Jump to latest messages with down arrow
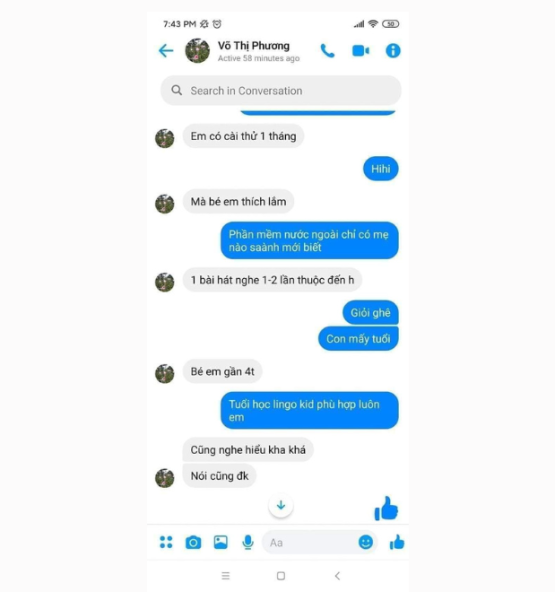The width and height of the screenshot is (555, 592). coord(281,505)
